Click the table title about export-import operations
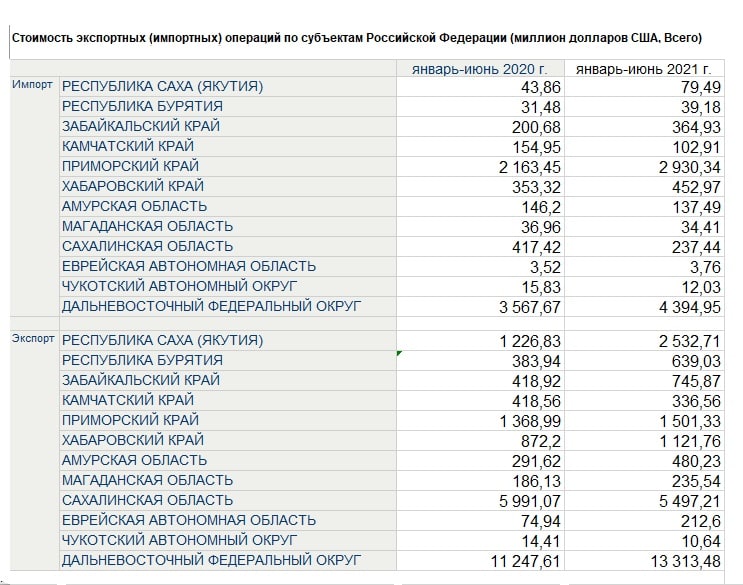 [355, 38]
